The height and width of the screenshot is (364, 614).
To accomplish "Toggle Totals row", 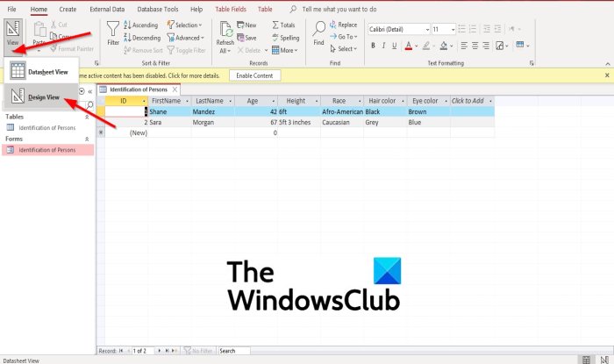I will (x=283, y=25).
